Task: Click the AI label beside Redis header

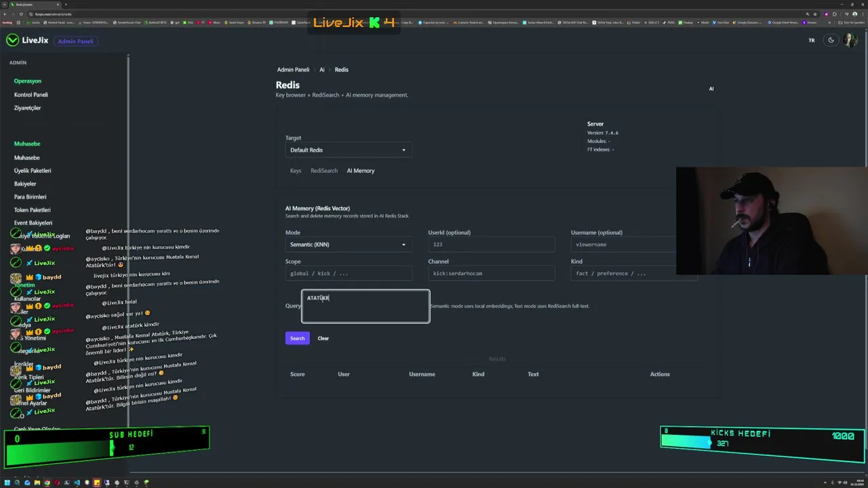Action: click(711, 89)
